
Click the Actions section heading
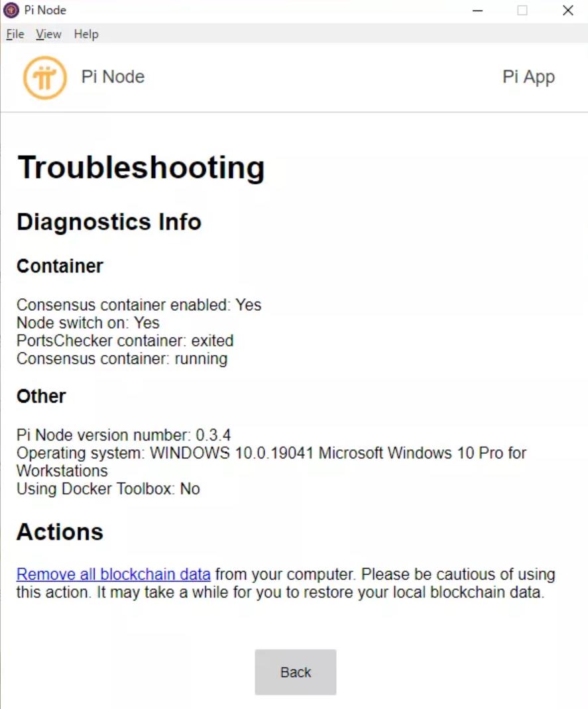(60, 531)
